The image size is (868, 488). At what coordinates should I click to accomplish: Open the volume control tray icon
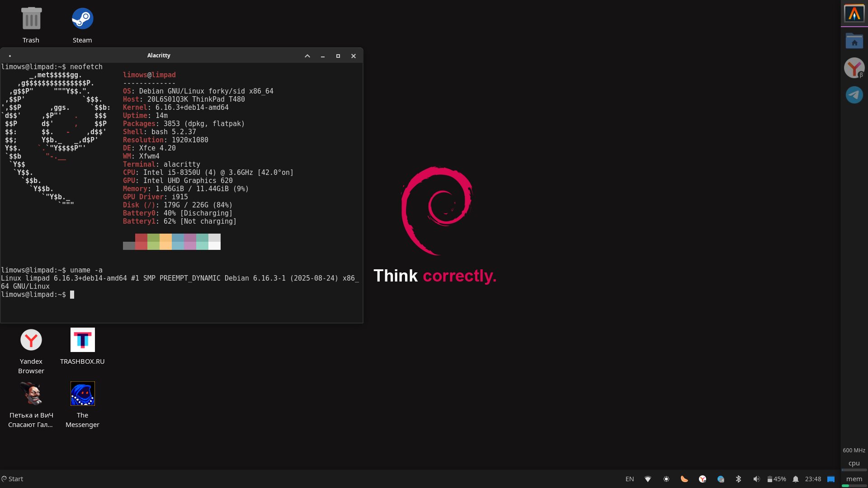coord(756,479)
